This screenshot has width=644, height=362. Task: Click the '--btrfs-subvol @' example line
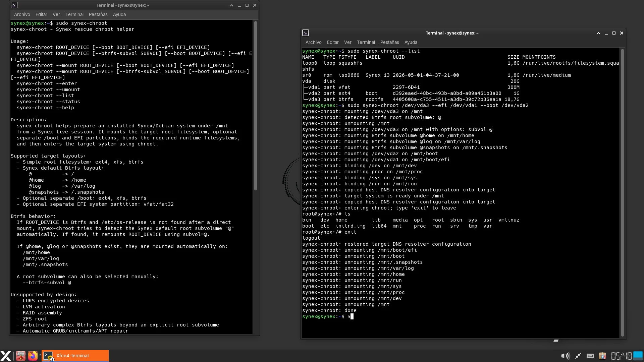47,283
